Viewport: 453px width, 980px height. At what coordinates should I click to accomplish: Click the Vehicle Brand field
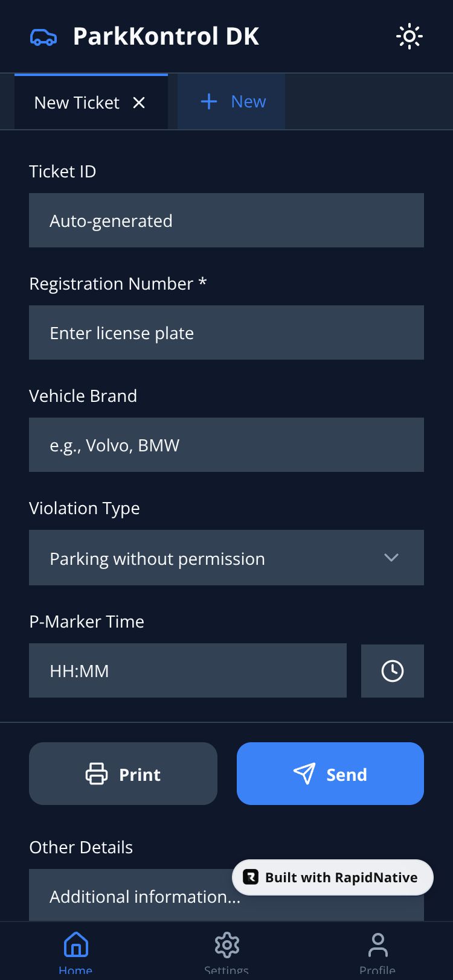(226, 445)
